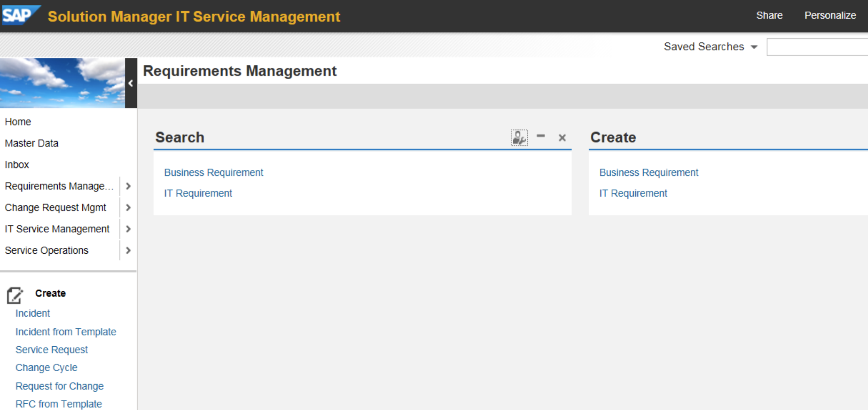Open Search panel personalization icon
Image resolution: width=868 pixels, height=410 pixels.
(519, 138)
